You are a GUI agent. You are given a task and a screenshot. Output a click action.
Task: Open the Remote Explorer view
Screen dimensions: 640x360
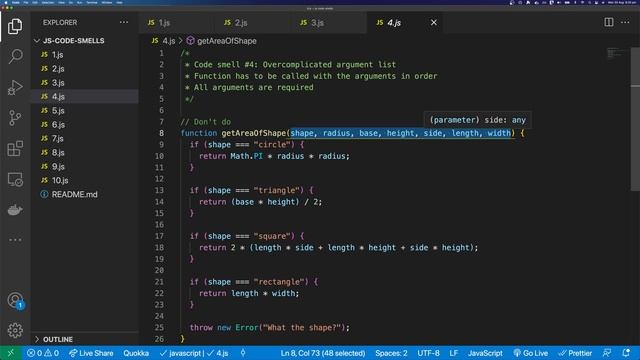15,179
